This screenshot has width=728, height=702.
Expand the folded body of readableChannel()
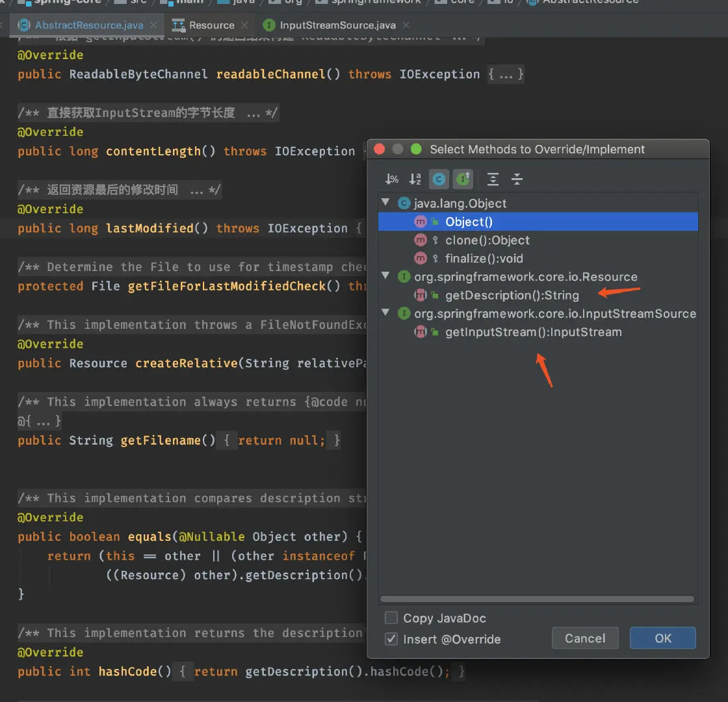(506, 74)
